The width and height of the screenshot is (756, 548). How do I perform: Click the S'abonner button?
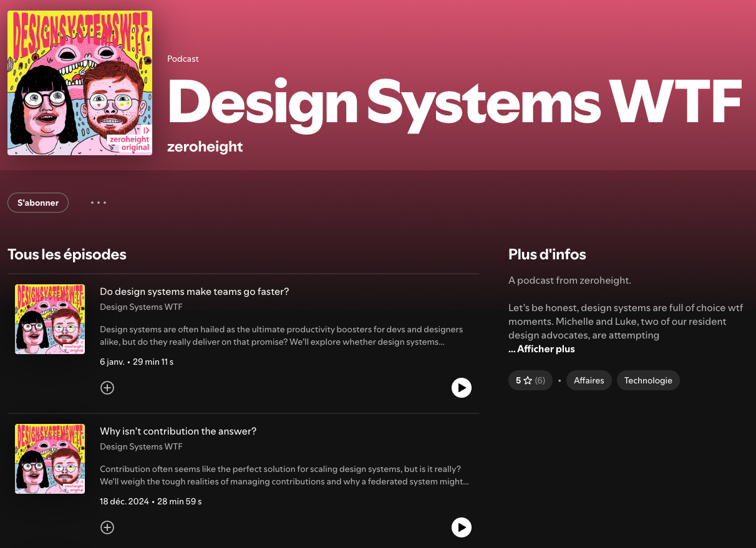[x=38, y=203]
